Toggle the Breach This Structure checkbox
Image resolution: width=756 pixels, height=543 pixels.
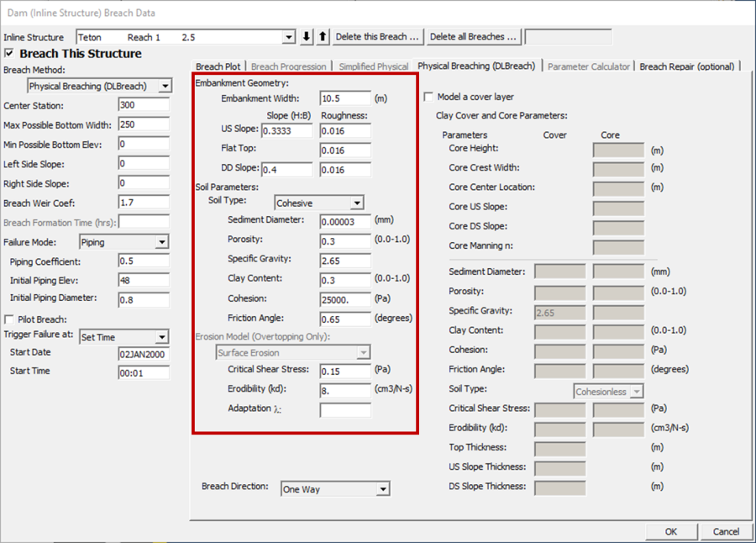pos(9,53)
